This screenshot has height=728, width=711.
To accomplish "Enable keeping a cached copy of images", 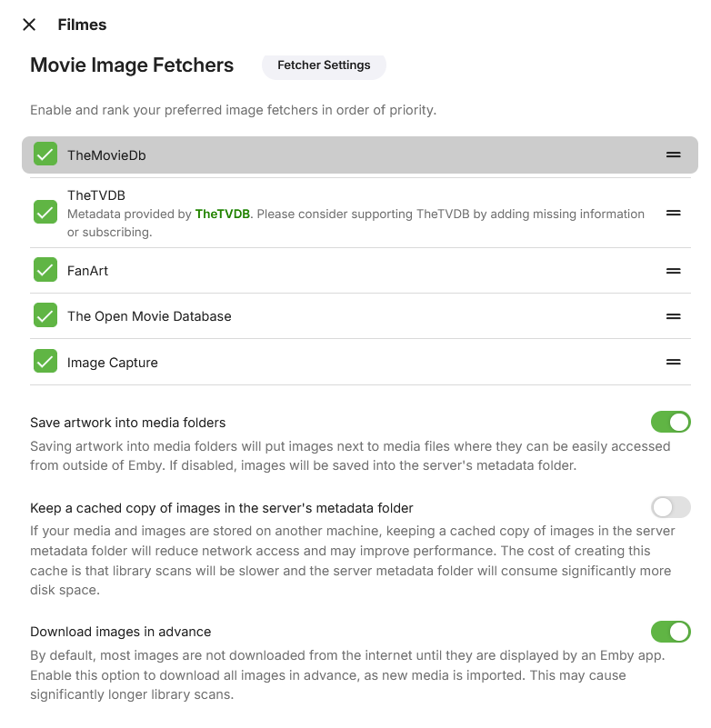I will click(670, 507).
